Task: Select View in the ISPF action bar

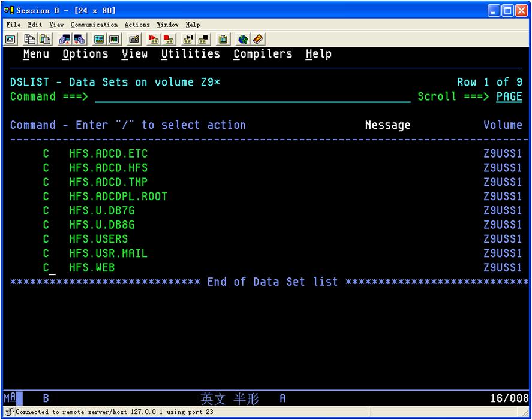Action: [135, 54]
